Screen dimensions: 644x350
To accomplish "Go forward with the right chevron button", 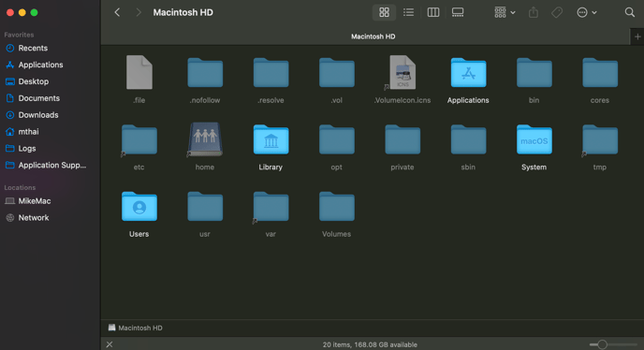I will 139,12.
